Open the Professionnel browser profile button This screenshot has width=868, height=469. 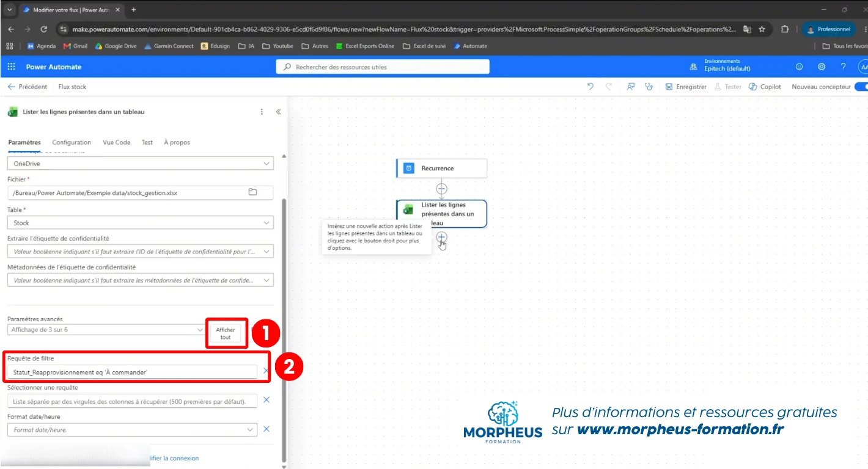click(829, 29)
